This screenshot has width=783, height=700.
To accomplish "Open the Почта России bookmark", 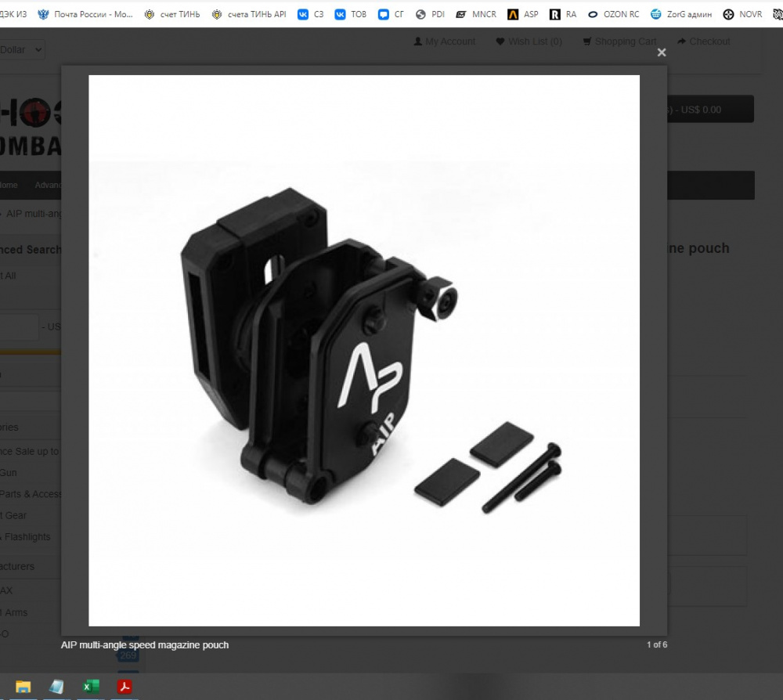I will [x=85, y=14].
